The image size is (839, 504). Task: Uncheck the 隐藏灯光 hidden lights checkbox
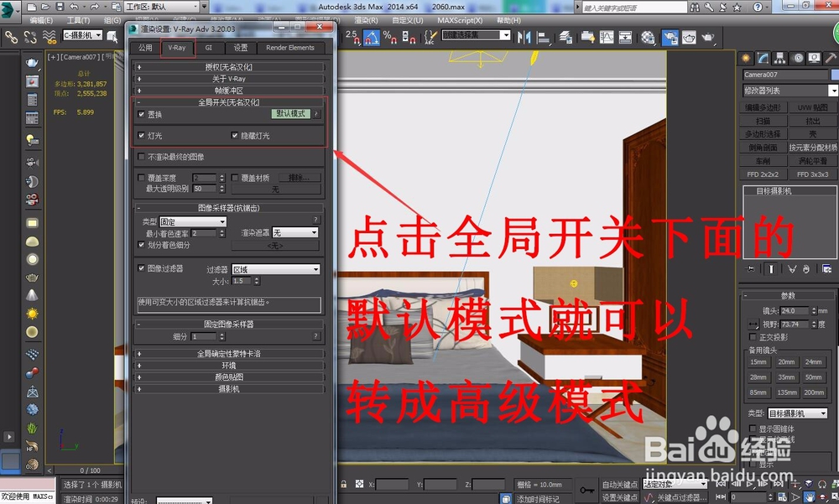[234, 135]
